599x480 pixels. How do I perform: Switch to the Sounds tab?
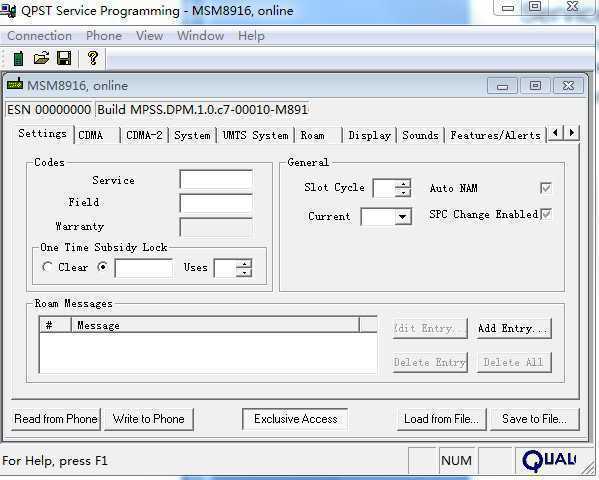[x=420, y=135]
